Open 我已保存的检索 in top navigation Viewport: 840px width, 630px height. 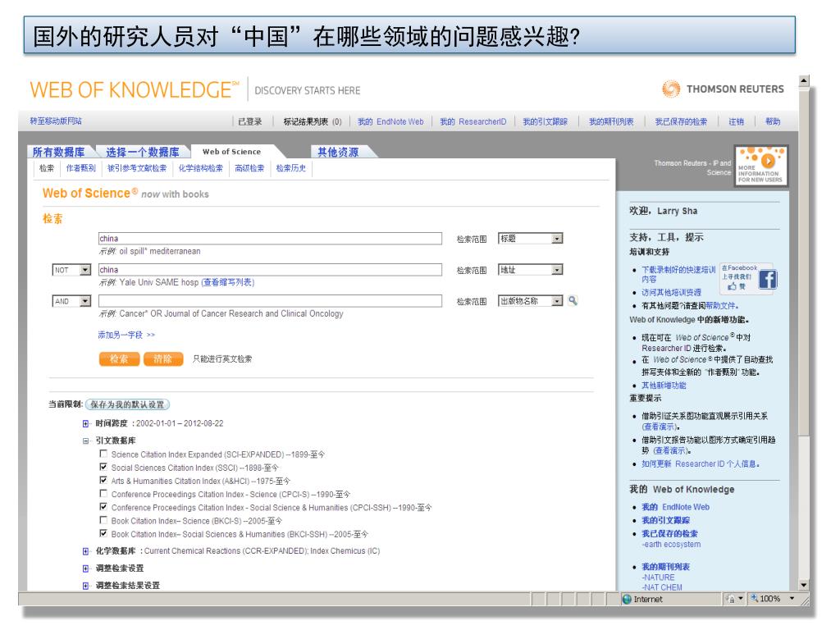pyautogui.click(x=681, y=121)
